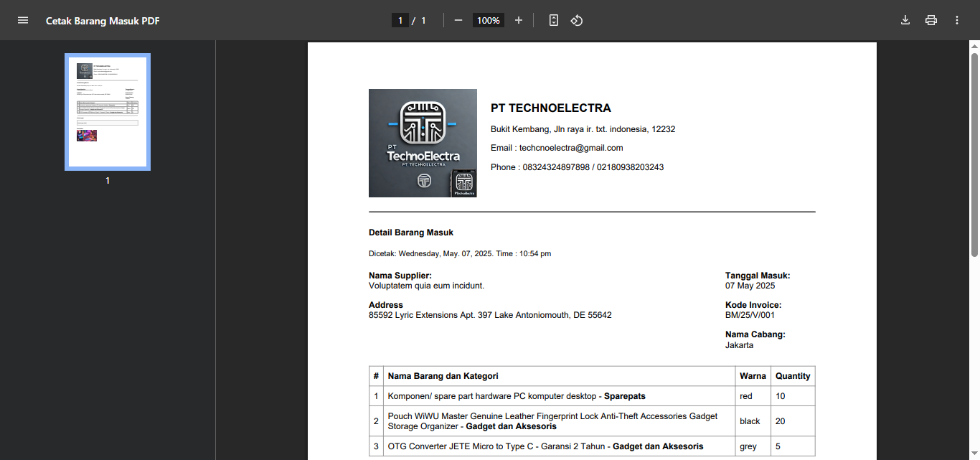Click the techcnoelectra@gmail.com email text
Viewport: 980px width, 460px height.
tap(571, 148)
